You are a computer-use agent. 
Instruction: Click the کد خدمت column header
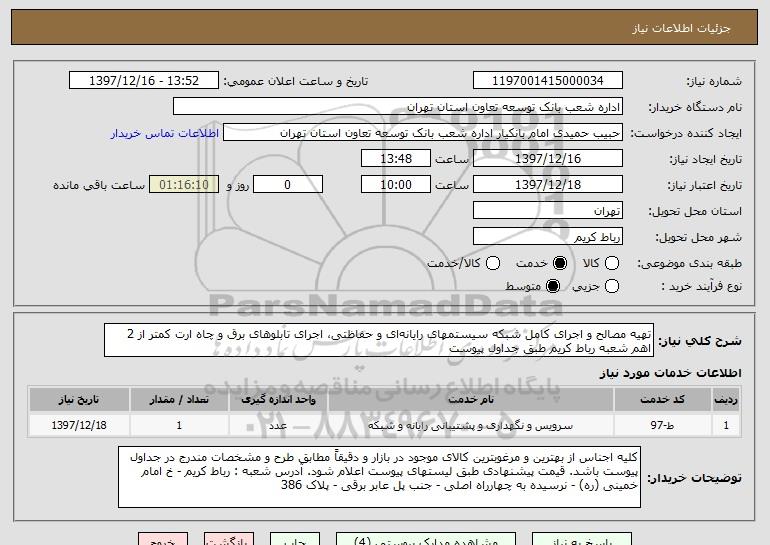point(662,400)
